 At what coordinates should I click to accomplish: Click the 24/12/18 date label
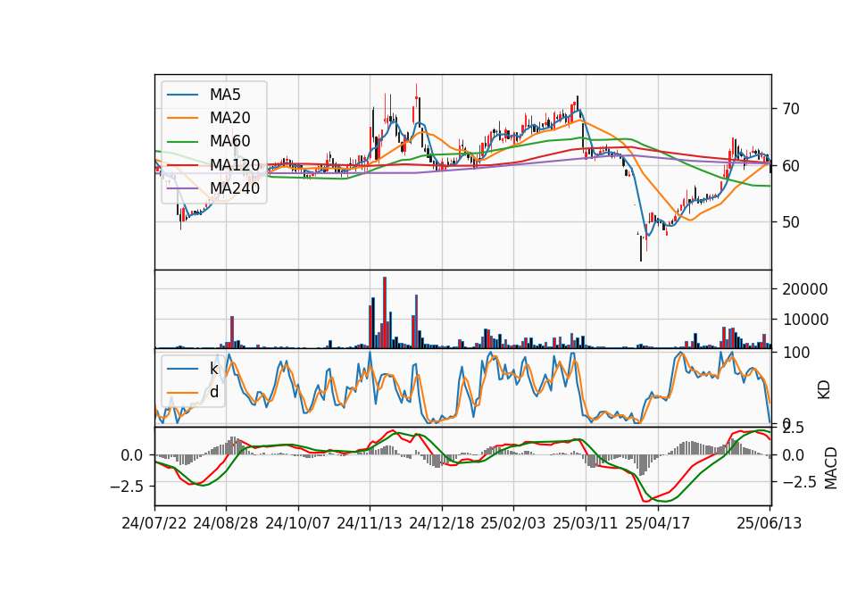[x=442, y=523]
